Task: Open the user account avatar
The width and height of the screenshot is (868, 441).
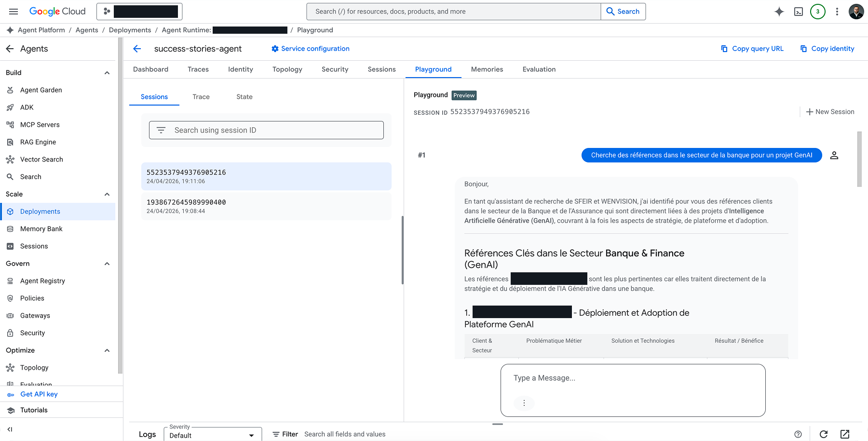Action: (x=856, y=12)
